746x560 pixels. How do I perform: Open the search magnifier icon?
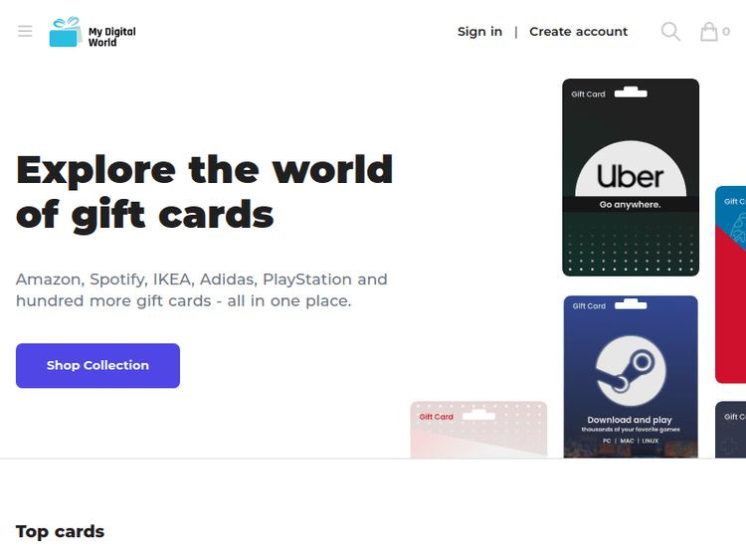pos(670,32)
